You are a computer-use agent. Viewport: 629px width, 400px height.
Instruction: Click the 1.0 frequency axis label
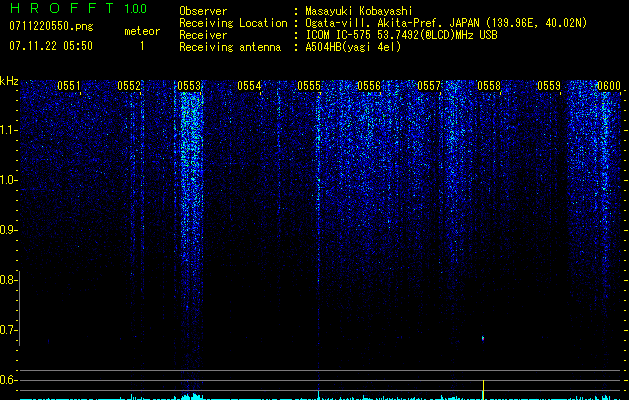click(7, 180)
